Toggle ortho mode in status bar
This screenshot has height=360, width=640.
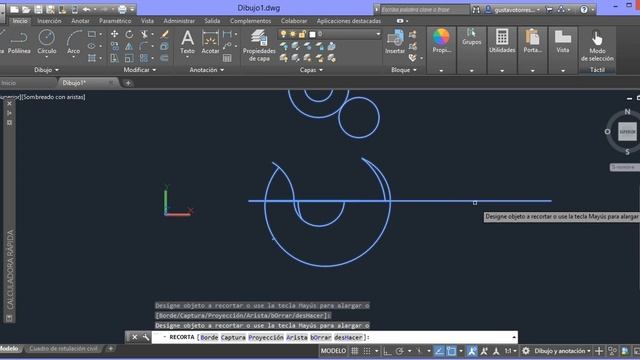point(387,351)
